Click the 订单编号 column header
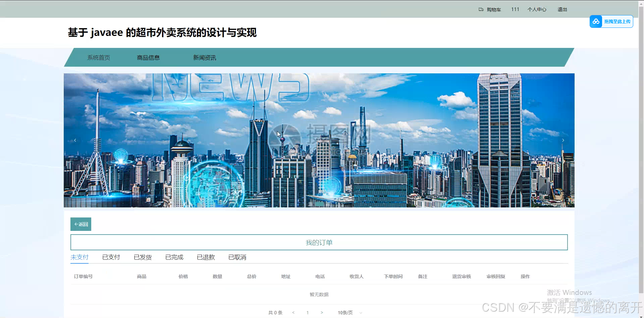 coord(83,276)
